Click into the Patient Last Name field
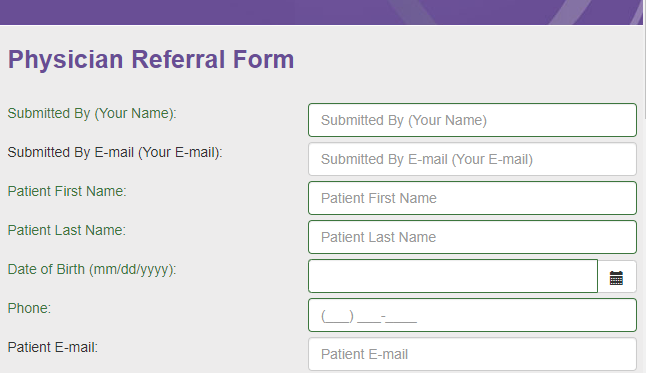Viewport: 646px width, 375px height. pyautogui.click(x=472, y=237)
